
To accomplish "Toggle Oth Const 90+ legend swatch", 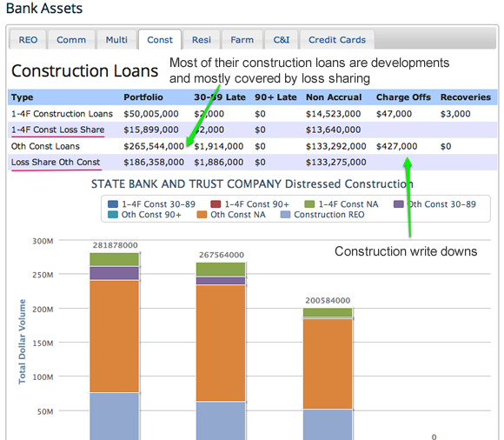I will point(113,215).
